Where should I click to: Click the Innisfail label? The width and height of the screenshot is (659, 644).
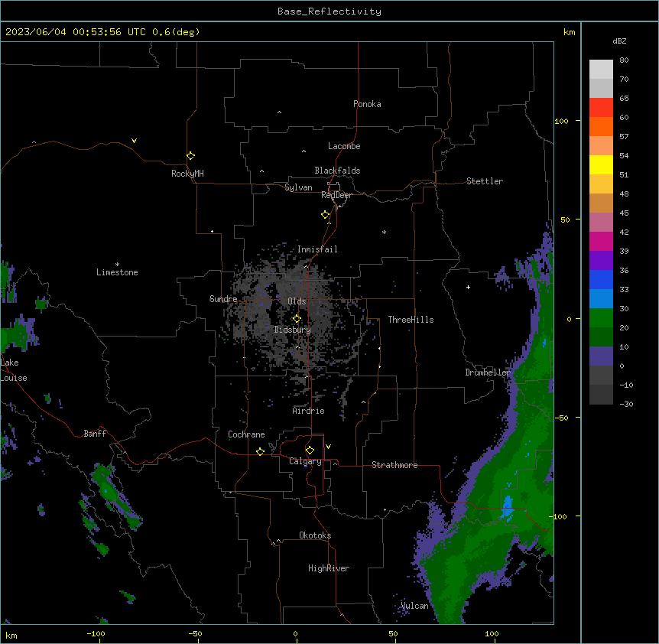click(x=317, y=249)
